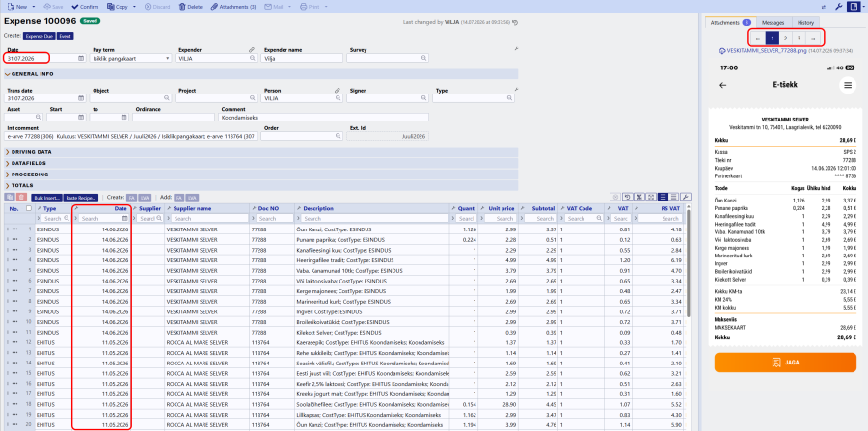Expand the DRIVING DATA section

(260, 152)
